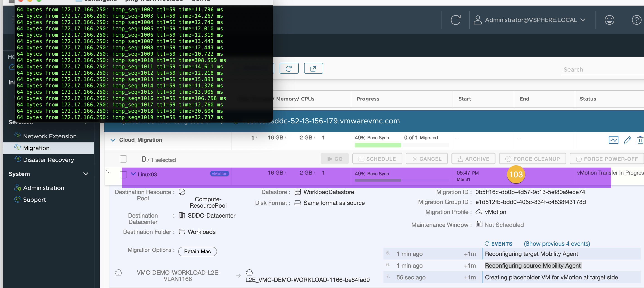The width and height of the screenshot is (644, 288).
Task: Click the FORCE POWER-OFF button
Action: coord(607,159)
